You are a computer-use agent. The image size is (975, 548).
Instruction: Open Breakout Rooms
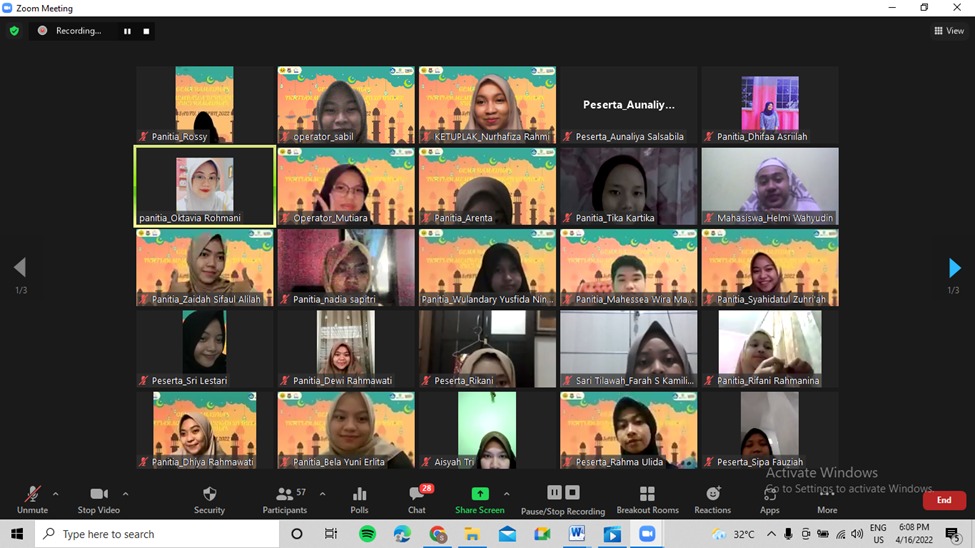pyautogui.click(x=646, y=498)
